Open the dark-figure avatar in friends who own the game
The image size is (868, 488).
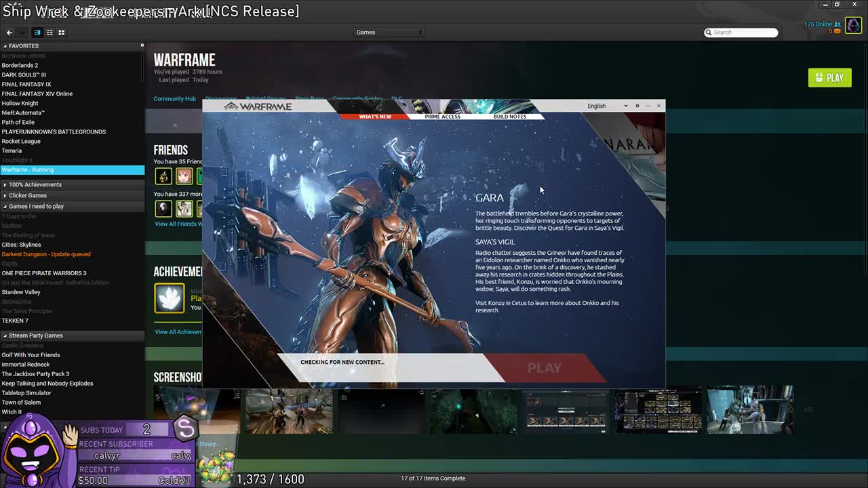click(x=163, y=208)
